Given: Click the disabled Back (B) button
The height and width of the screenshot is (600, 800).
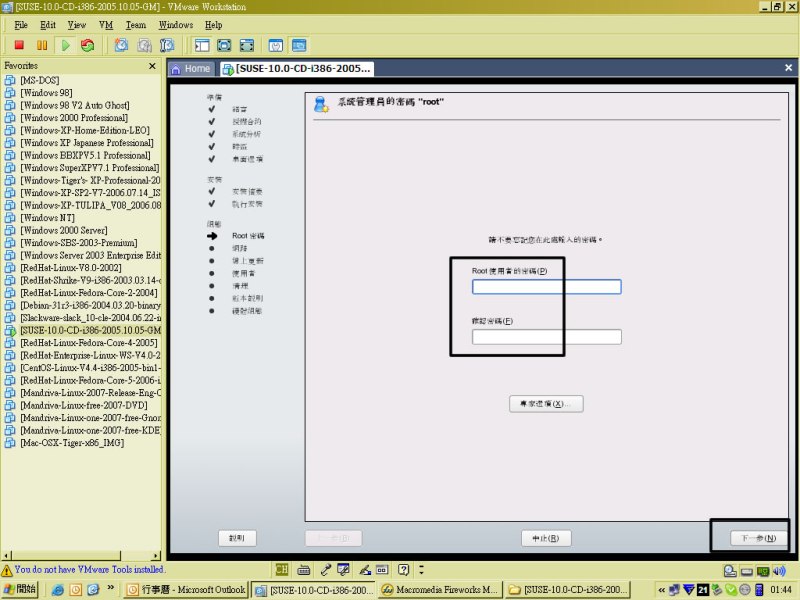Looking at the screenshot, I should coord(333,538).
